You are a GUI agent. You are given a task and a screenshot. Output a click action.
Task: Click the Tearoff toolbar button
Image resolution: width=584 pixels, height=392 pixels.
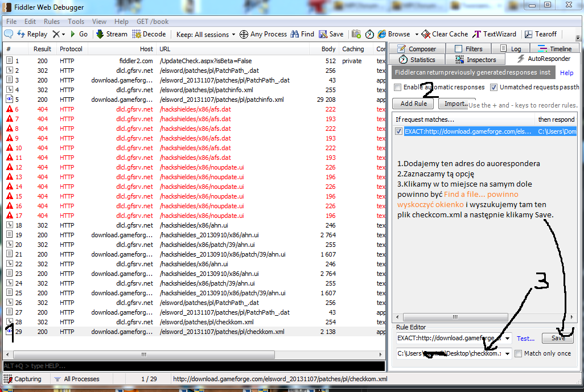click(x=540, y=34)
